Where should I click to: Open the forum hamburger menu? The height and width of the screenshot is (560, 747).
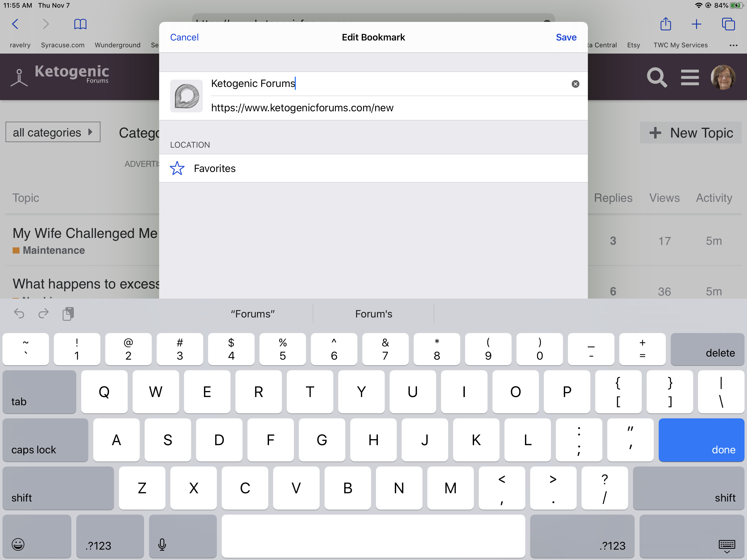tap(690, 77)
